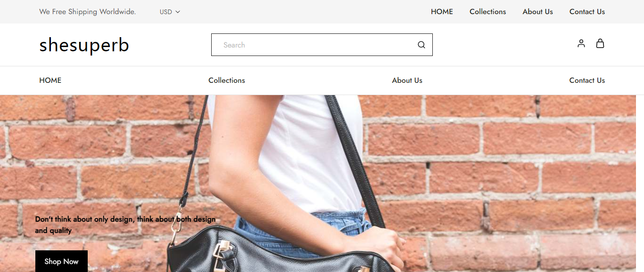Select HOME in the gray announcement bar
Viewport: 644px width, 272px height.
click(x=442, y=12)
